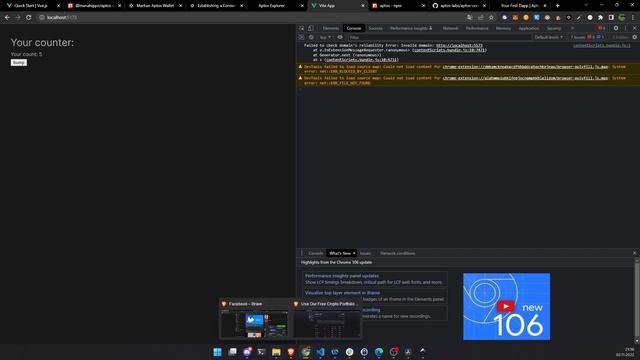Select the drawer Console tab
The width and height of the screenshot is (640, 360).
316,253
